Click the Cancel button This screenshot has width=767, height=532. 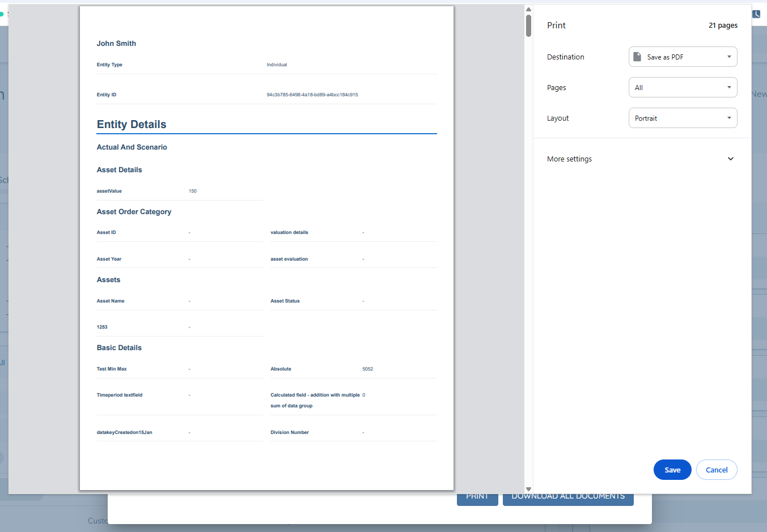(717, 470)
